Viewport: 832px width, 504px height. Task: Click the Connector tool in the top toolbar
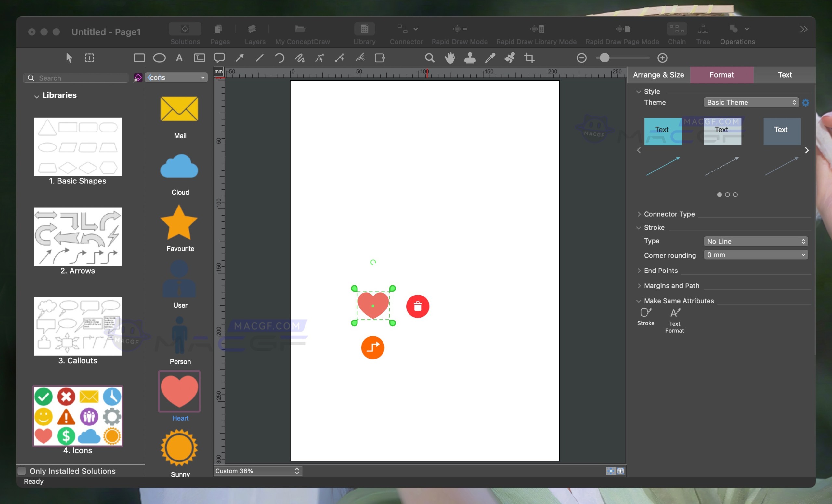pos(406,33)
